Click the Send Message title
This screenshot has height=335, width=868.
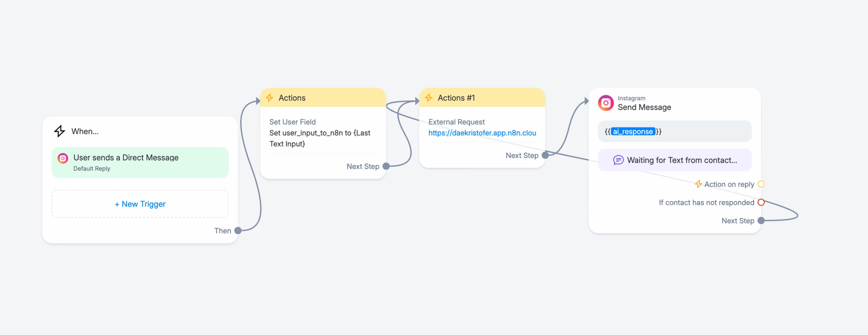click(x=644, y=107)
